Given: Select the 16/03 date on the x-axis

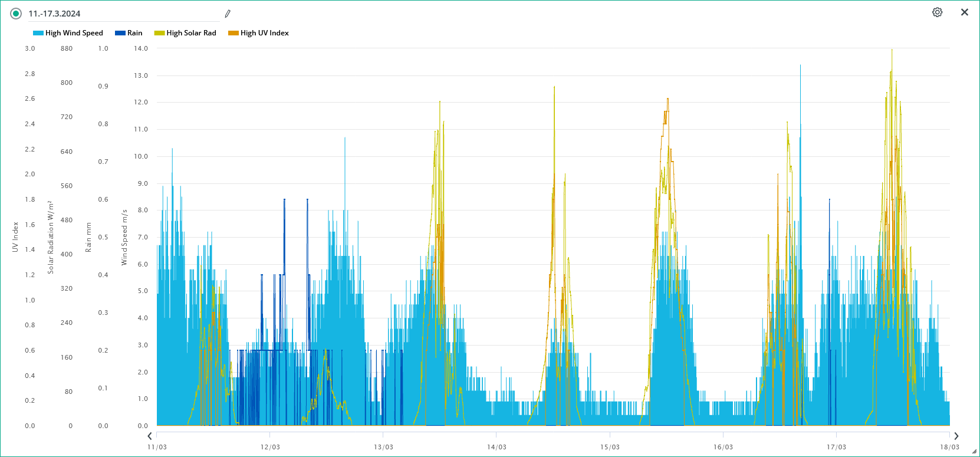Looking at the screenshot, I should click(723, 447).
